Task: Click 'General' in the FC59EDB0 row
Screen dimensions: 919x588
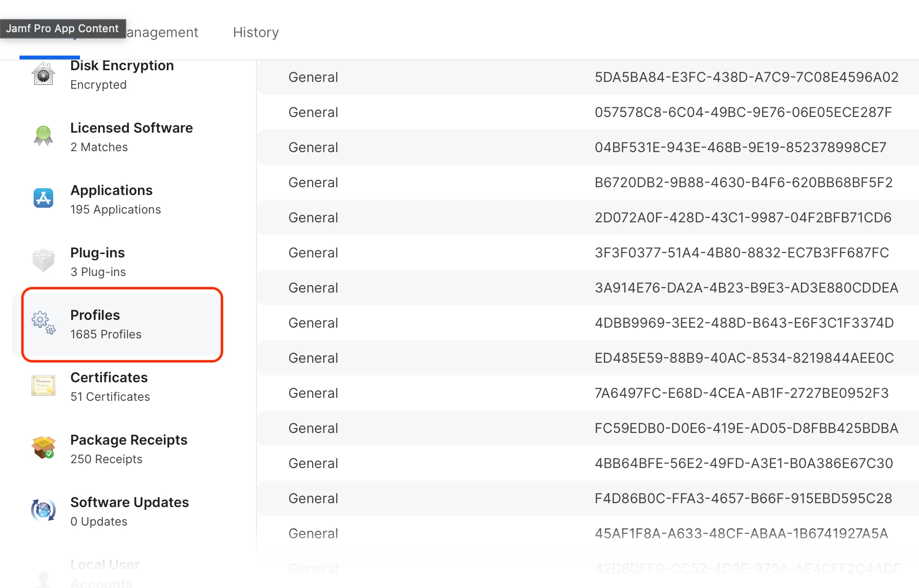Action: [x=313, y=428]
